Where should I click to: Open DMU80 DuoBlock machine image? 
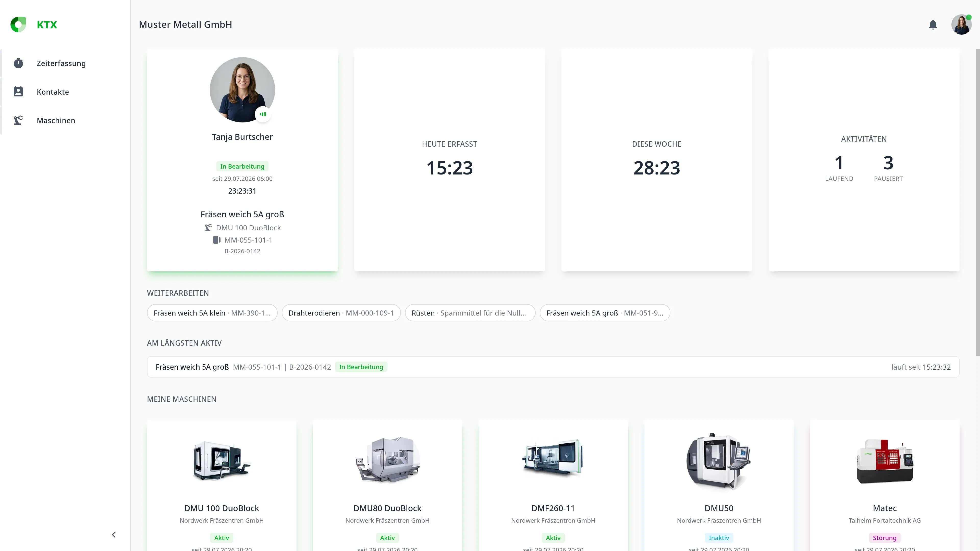click(387, 460)
